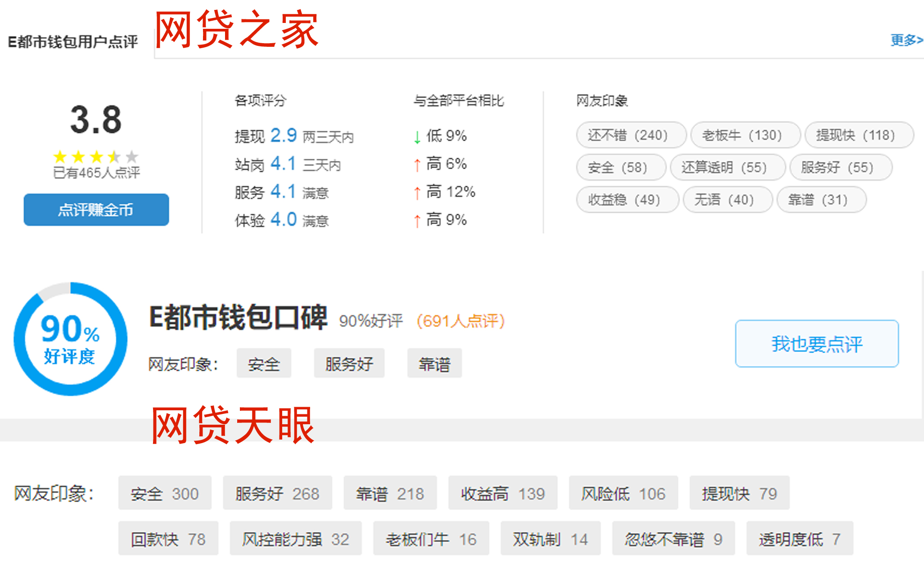Click the 90%好评 text

pyautogui.click(x=371, y=321)
